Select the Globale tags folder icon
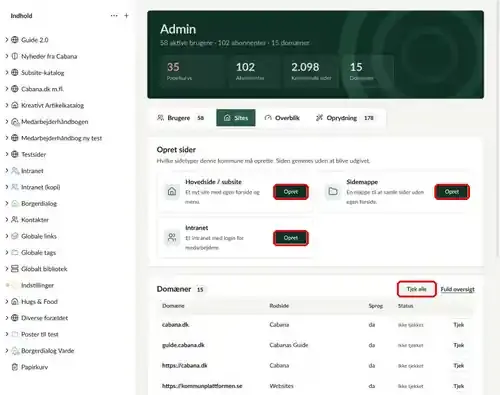Image resolution: width=500 pixels, height=395 pixels. 15,252
